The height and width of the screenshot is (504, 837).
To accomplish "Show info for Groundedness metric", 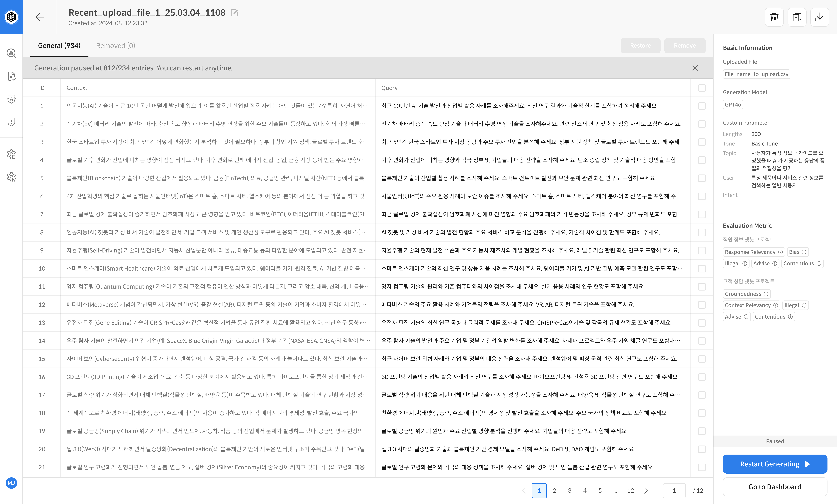I will pyautogui.click(x=766, y=294).
